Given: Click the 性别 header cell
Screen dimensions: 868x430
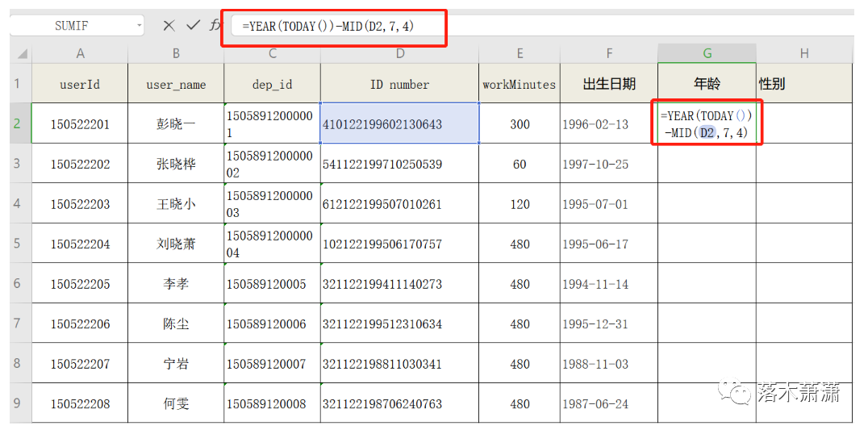Looking at the screenshot, I should click(804, 84).
